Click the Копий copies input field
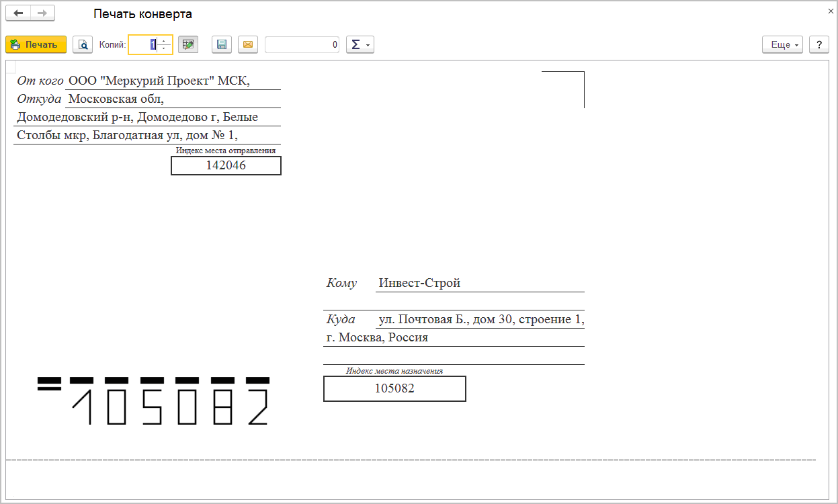The height and width of the screenshot is (504, 838). 143,44
